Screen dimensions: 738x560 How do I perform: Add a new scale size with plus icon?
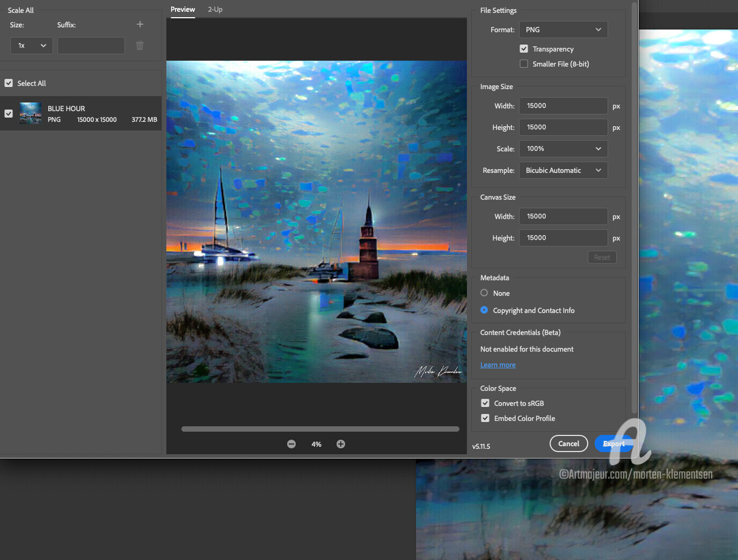[x=140, y=24]
